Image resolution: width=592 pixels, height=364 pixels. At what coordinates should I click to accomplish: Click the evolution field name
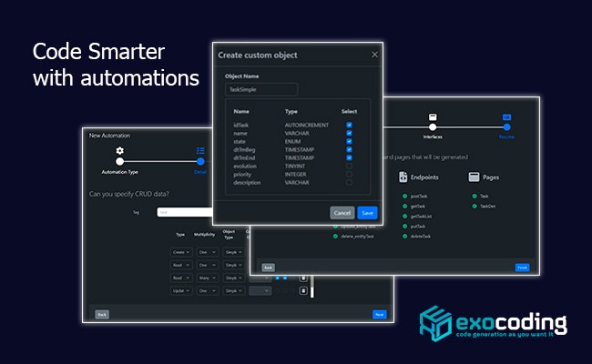click(x=245, y=166)
